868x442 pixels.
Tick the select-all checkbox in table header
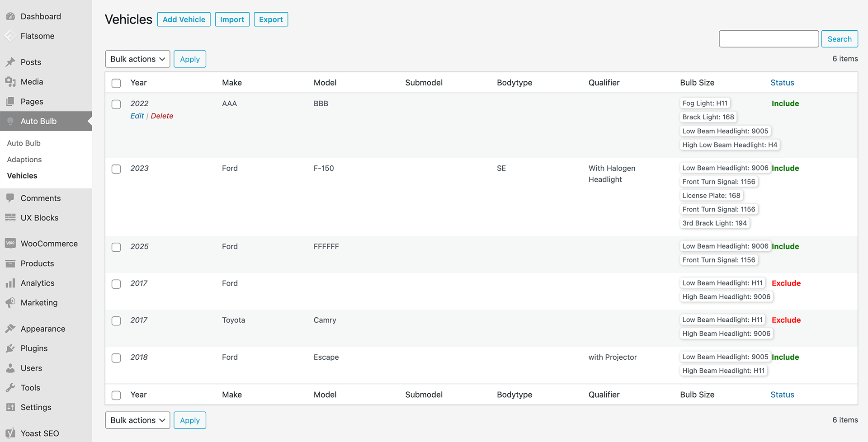(116, 83)
